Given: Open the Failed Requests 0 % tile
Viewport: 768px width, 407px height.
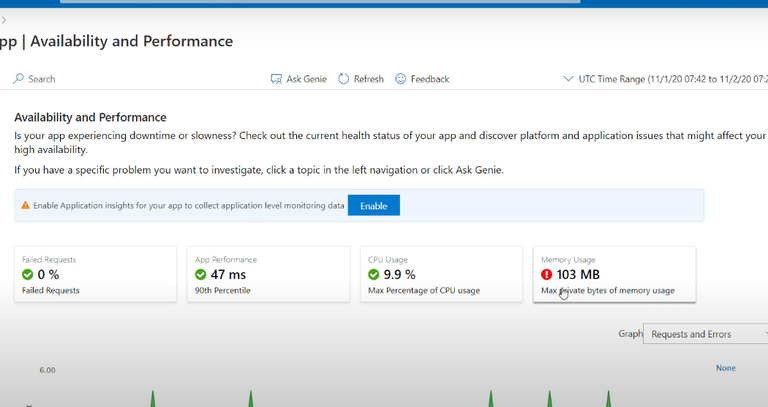Looking at the screenshot, I should (81, 274).
